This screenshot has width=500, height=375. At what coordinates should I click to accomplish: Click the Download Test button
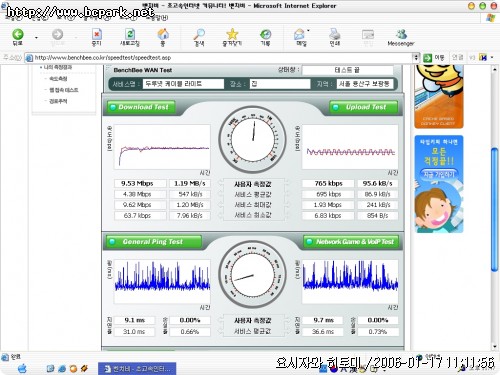pos(141,107)
